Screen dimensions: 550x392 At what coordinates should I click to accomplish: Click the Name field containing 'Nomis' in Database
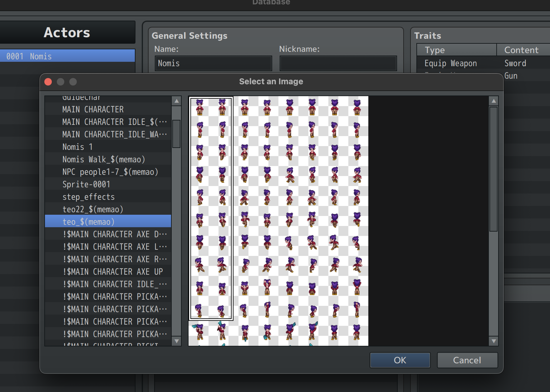pos(214,63)
